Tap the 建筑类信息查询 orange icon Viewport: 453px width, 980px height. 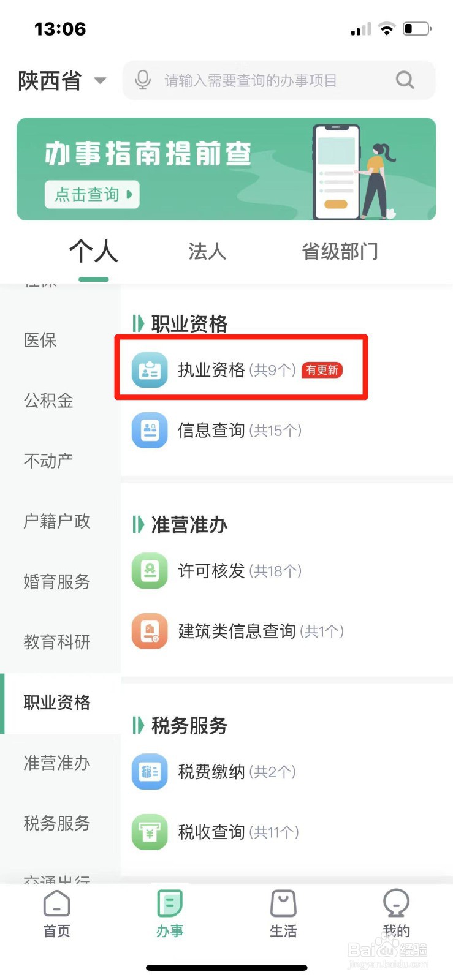(150, 631)
